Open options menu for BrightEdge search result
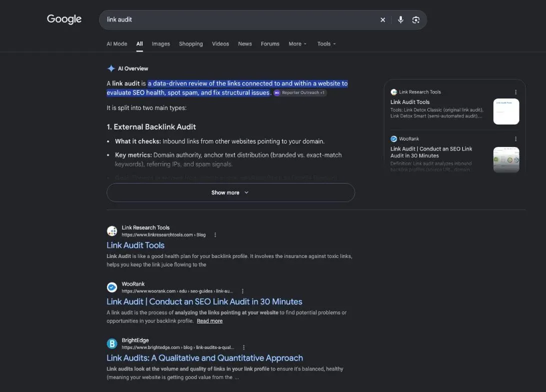Screen dimensions: 546x392 [x=244, y=347]
